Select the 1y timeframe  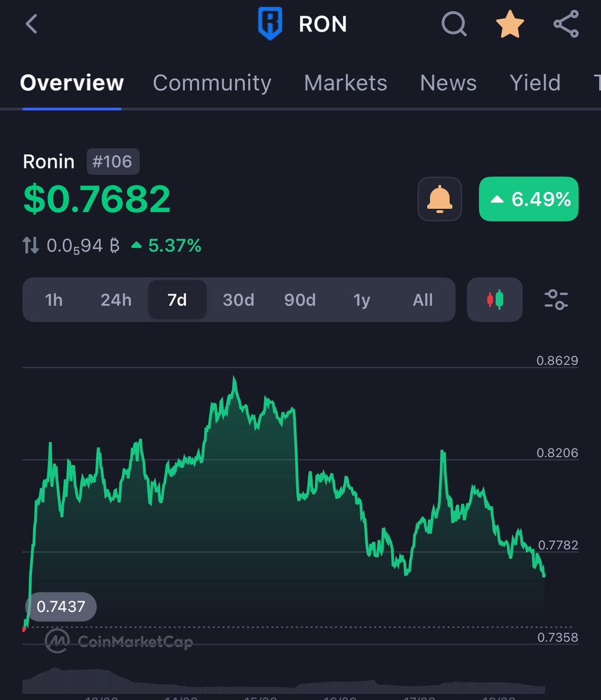[x=362, y=300]
